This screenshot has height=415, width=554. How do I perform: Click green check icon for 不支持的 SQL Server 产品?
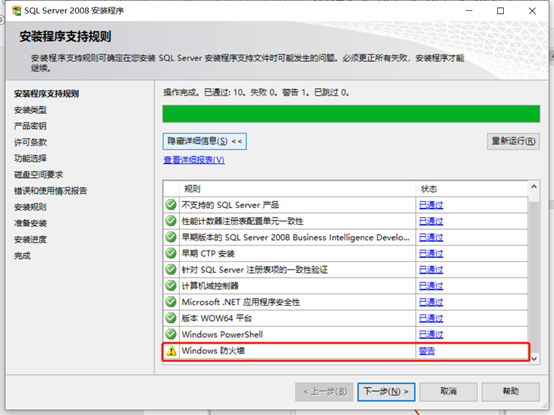click(x=171, y=204)
